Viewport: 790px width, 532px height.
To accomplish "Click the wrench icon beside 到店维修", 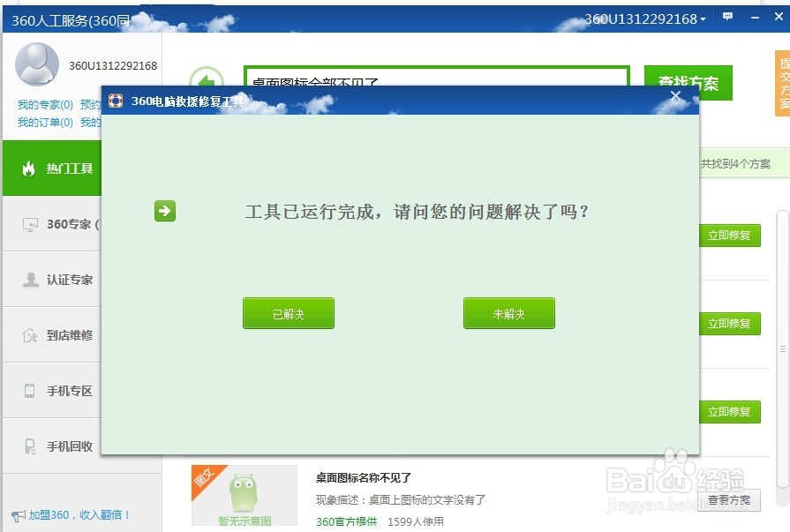I will (x=30, y=335).
